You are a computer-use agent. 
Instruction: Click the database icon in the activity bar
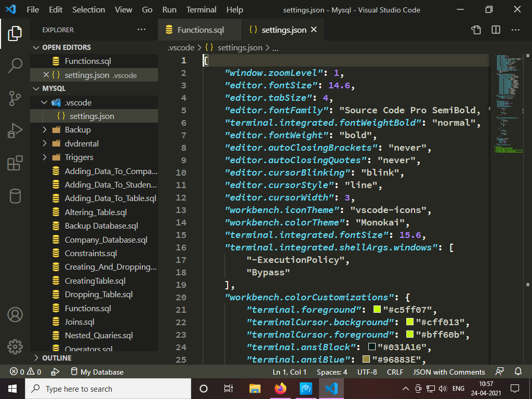[15, 196]
